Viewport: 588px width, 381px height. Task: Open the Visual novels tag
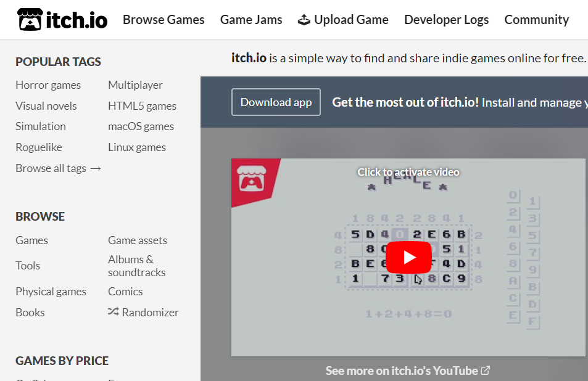46,106
